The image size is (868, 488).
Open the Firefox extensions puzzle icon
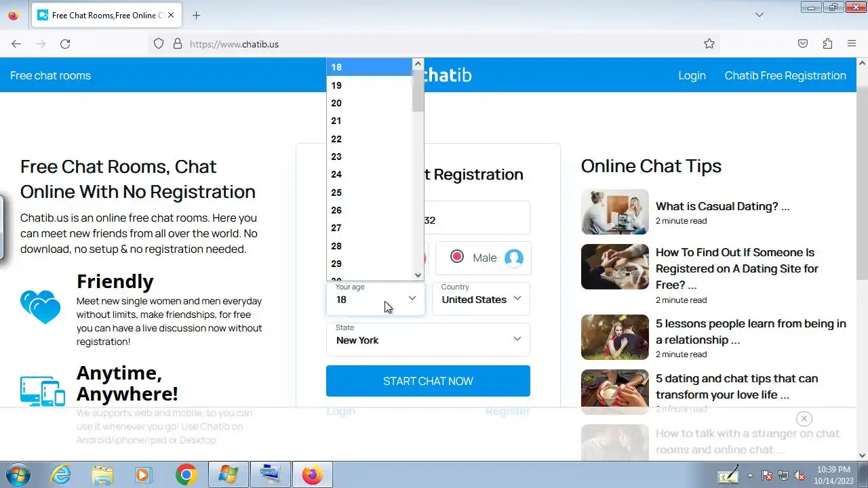click(x=827, y=44)
